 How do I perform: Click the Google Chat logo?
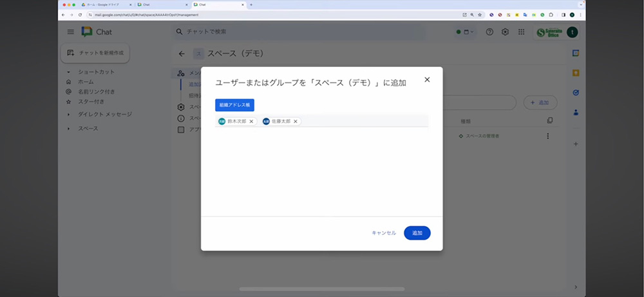click(97, 32)
